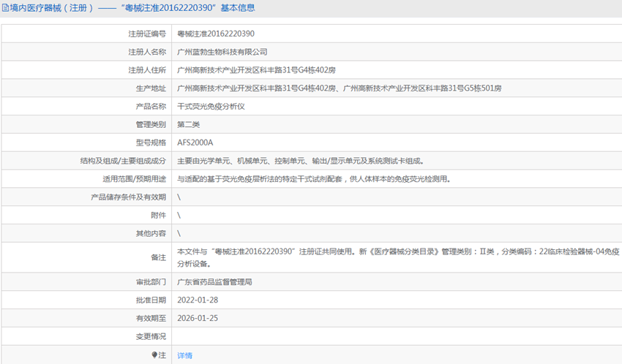The height and width of the screenshot is (364, 622).
Task: Select expiry date 2026-01-25
Action: [198, 318]
